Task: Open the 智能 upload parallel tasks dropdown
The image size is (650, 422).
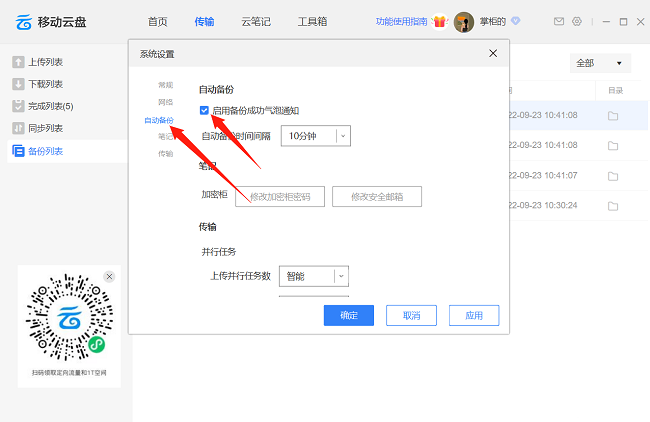Action: (x=341, y=276)
